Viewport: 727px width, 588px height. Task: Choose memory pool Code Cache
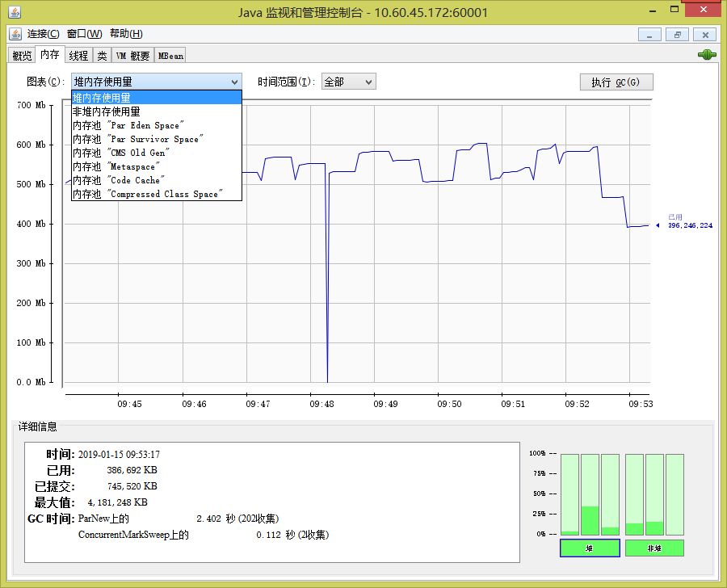point(157,180)
